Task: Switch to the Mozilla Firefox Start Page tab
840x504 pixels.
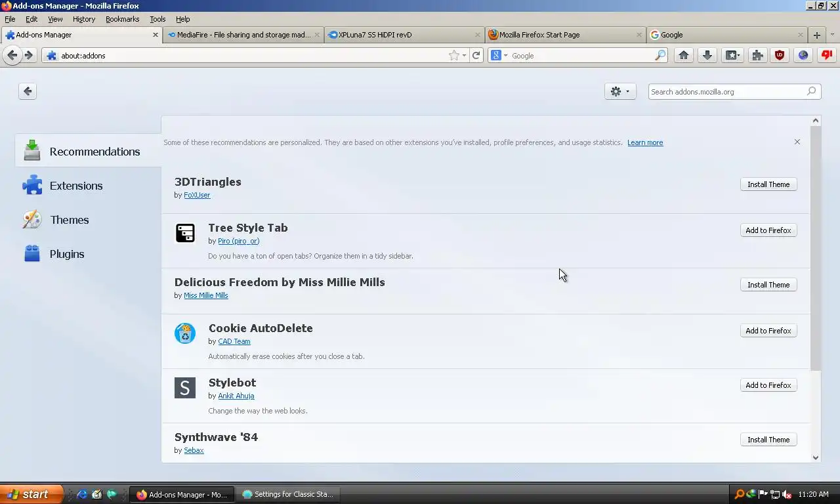Action: pyautogui.click(x=566, y=35)
